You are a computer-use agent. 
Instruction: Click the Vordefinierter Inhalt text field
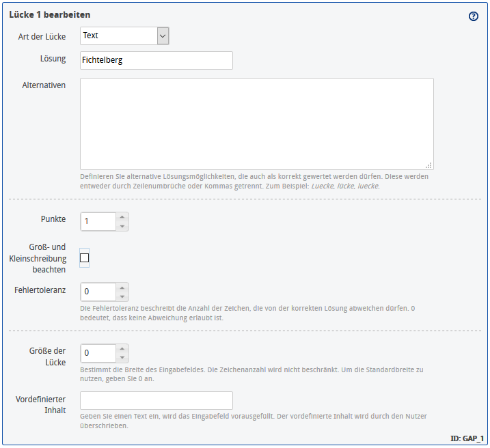click(x=156, y=400)
